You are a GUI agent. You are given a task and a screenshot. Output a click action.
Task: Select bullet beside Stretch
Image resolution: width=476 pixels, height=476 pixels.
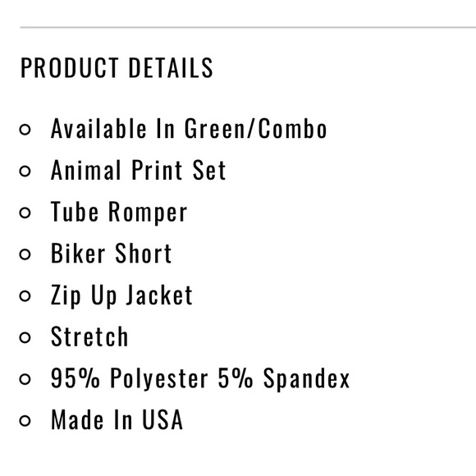coord(25,337)
